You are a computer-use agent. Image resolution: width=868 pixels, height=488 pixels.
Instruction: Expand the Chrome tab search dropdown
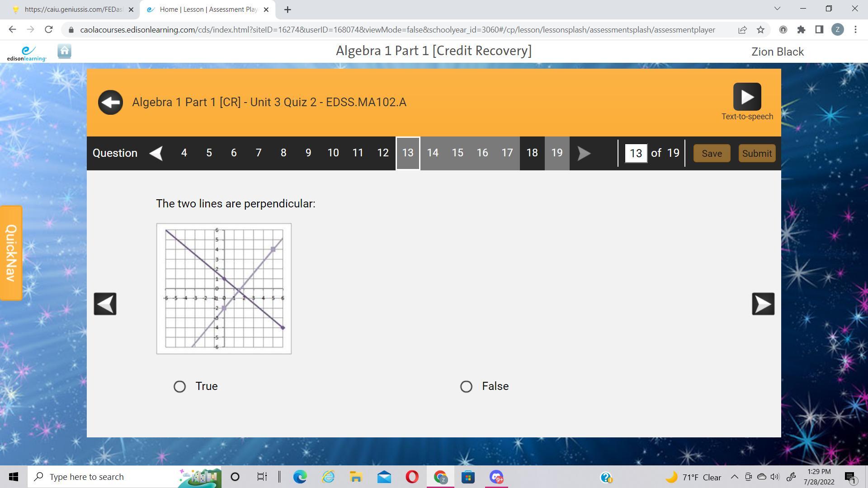pos(777,9)
